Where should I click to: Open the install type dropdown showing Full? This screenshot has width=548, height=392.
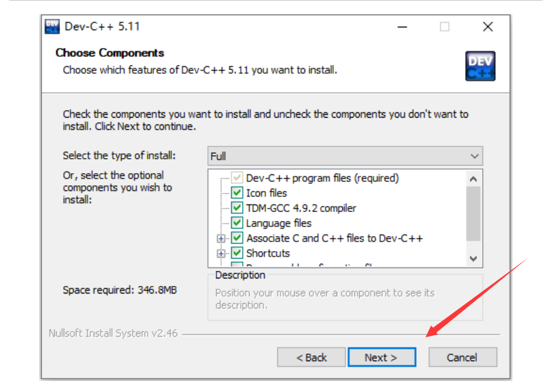(x=345, y=156)
